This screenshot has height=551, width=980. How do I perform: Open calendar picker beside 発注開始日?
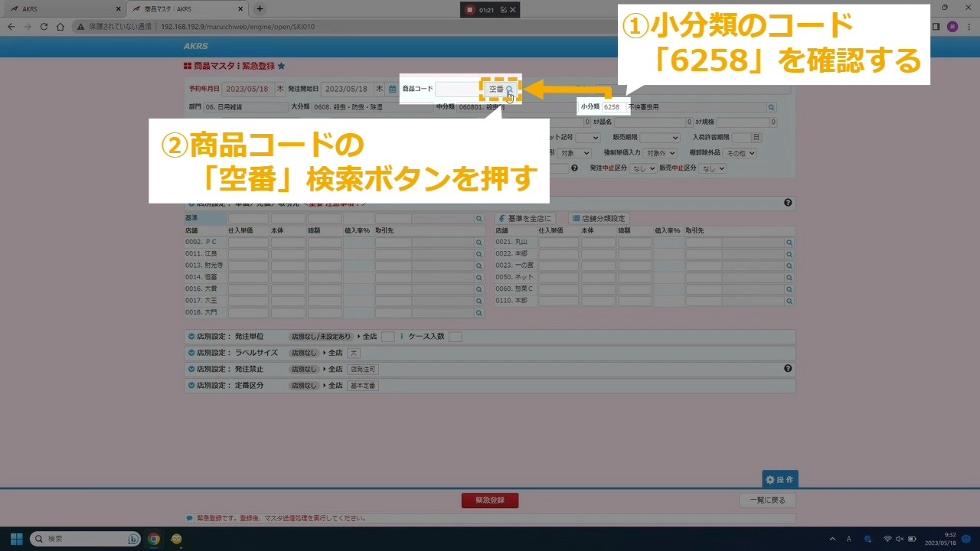click(x=392, y=89)
